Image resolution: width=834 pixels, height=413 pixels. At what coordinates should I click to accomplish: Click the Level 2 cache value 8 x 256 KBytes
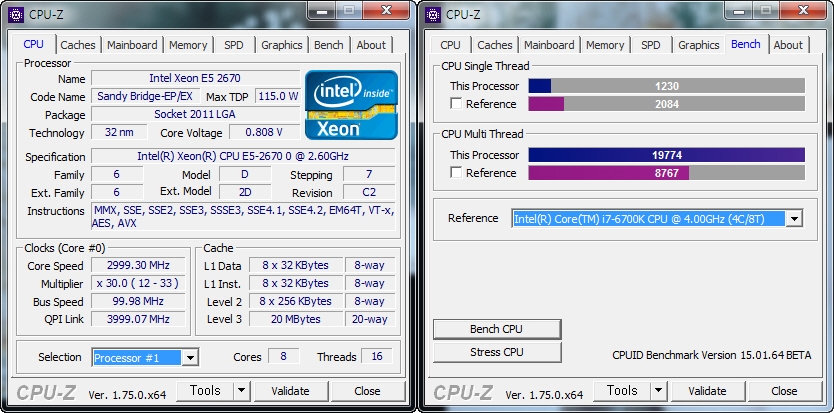(x=295, y=301)
